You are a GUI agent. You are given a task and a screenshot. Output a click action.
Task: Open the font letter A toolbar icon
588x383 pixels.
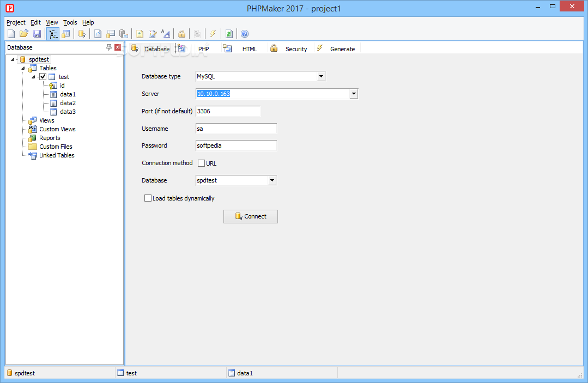coord(166,34)
